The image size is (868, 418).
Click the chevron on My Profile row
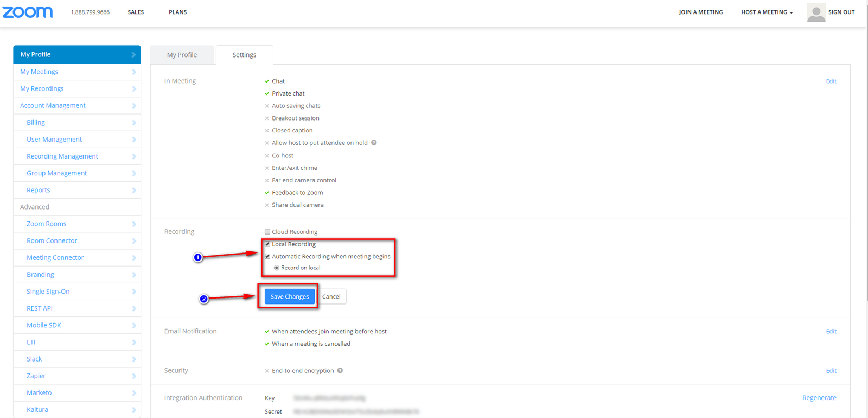pyautogui.click(x=133, y=55)
